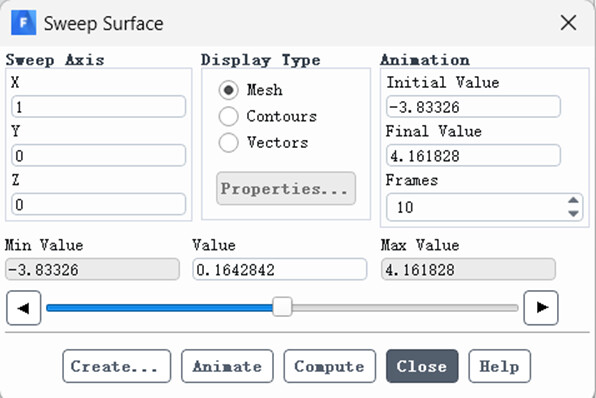The height and width of the screenshot is (398, 596).
Task: Focus the Final Value field
Action: click(473, 155)
